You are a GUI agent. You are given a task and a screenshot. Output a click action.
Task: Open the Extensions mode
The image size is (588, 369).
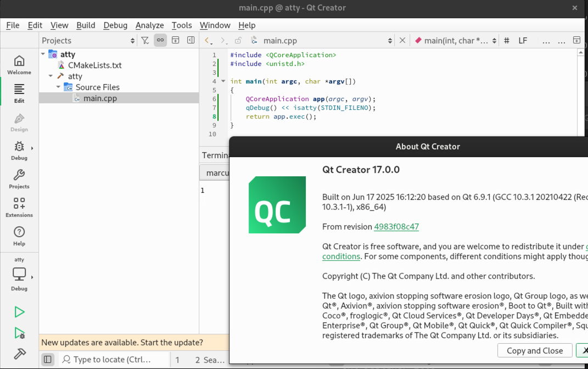point(19,208)
